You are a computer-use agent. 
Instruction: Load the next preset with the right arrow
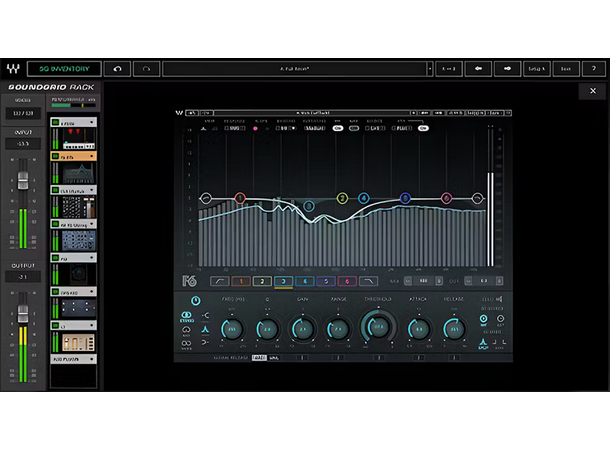(x=507, y=69)
